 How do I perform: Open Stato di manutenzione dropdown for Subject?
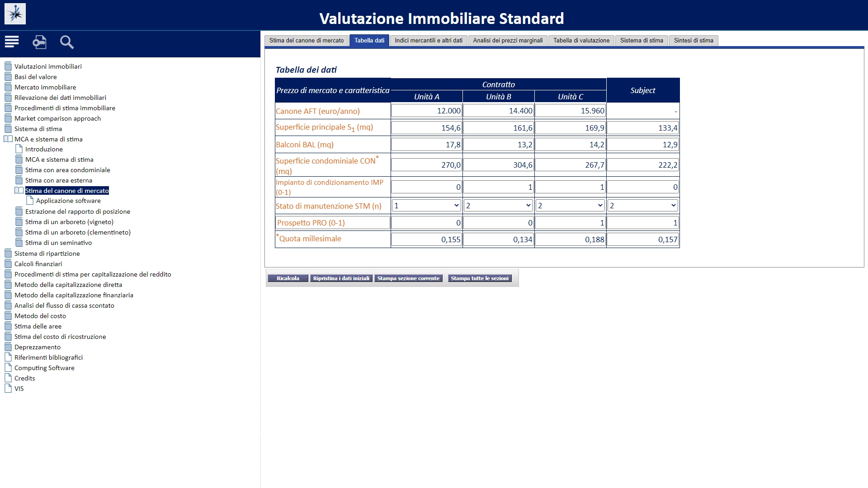point(643,206)
